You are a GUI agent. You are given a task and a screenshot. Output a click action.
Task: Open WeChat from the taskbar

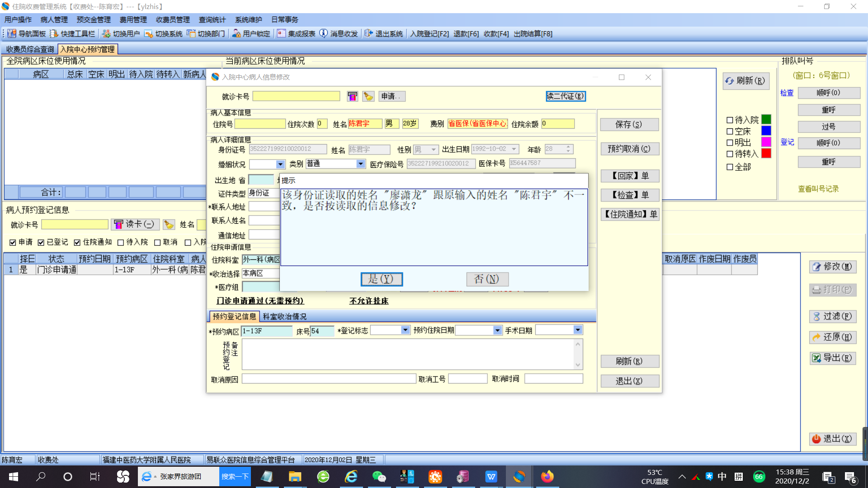tap(379, 477)
